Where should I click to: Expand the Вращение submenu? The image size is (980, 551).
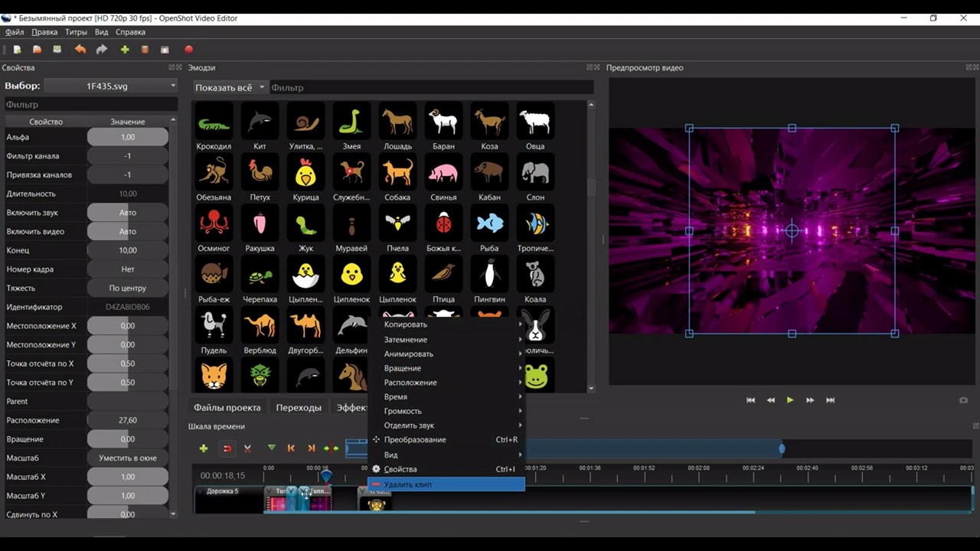[x=446, y=368]
